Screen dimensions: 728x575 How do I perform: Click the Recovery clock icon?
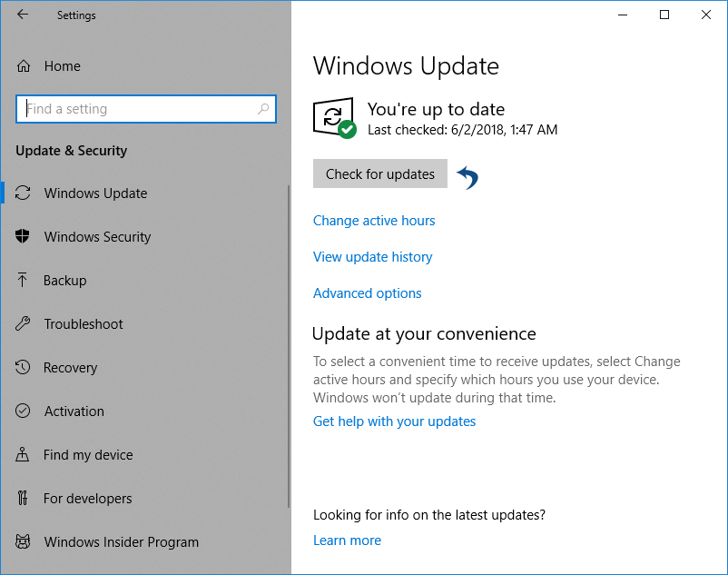click(23, 367)
